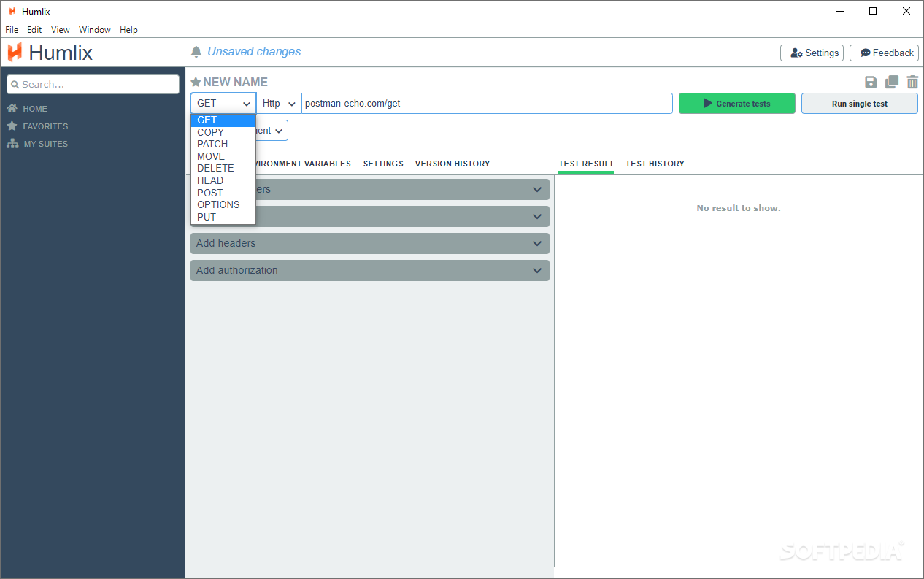This screenshot has height=579, width=924.
Task: Pick HEAD in the method dropdown
Action: click(x=223, y=180)
